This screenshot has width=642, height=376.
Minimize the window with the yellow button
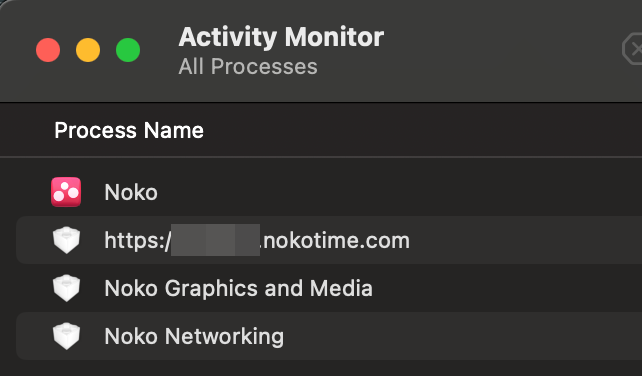88,50
